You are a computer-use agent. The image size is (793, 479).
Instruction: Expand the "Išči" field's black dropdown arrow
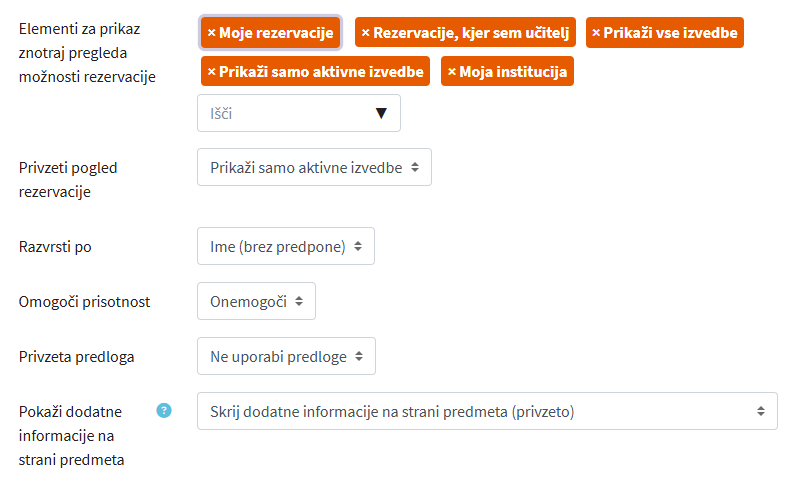coord(381,114)
